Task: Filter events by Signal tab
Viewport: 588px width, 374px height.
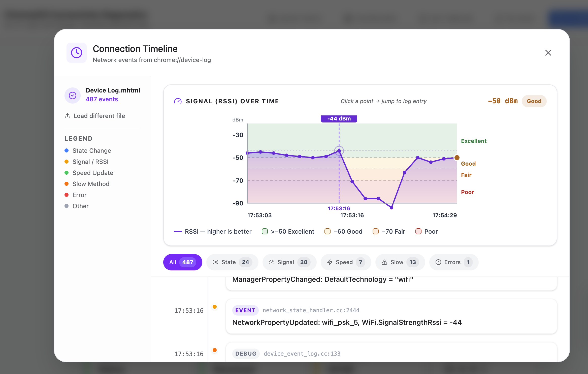Action: (289, 262)
